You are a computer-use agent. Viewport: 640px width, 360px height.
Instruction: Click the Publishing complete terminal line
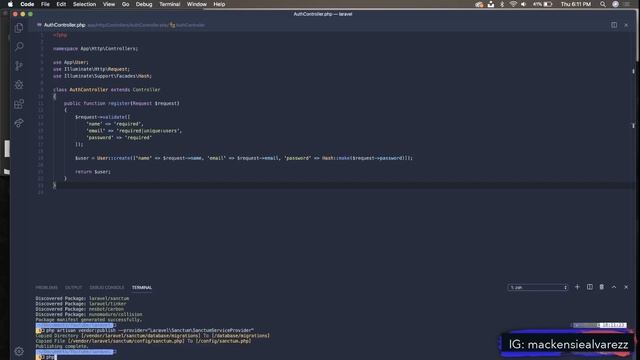click(x=62, y=346)
